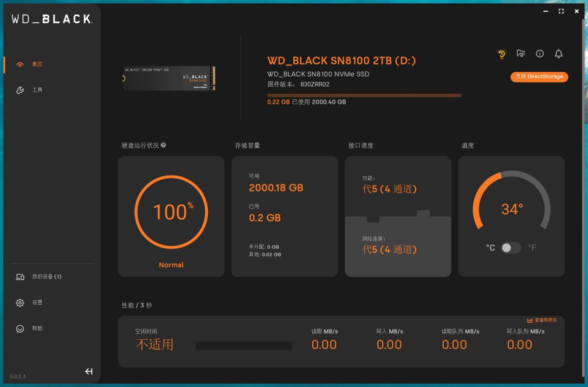
Task: Click the yellow history refresh icon
Action: pos(502,54)
